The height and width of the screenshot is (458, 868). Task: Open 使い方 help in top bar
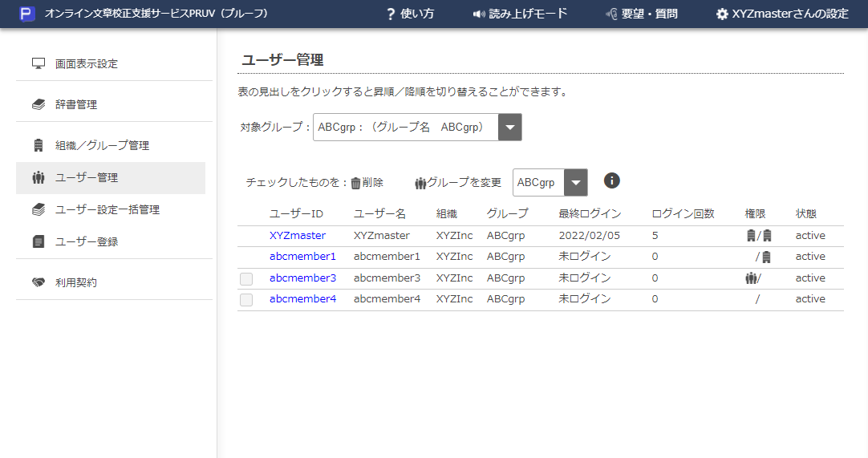tap(410, 14)
